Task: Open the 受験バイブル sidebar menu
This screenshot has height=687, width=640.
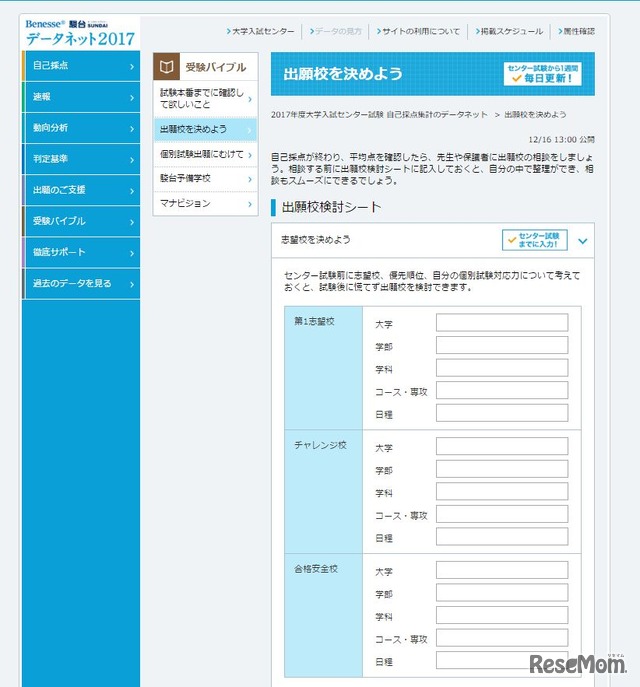Action: (x=81, y=221)
